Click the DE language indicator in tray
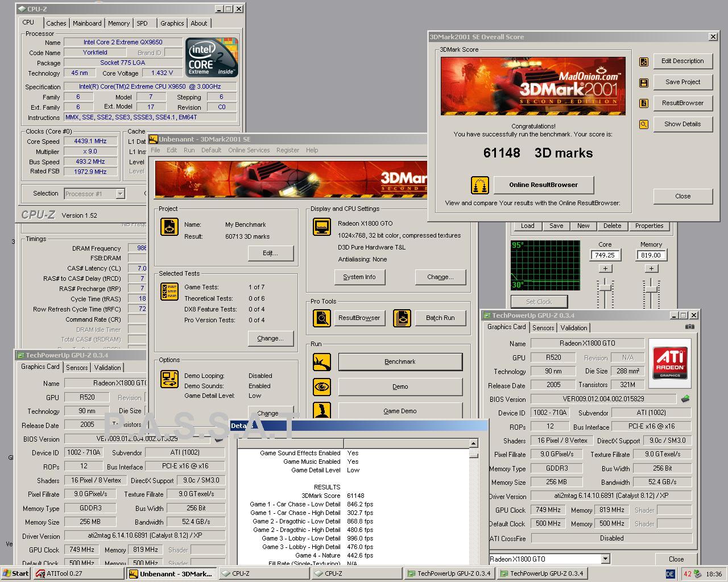 [670, 574]
